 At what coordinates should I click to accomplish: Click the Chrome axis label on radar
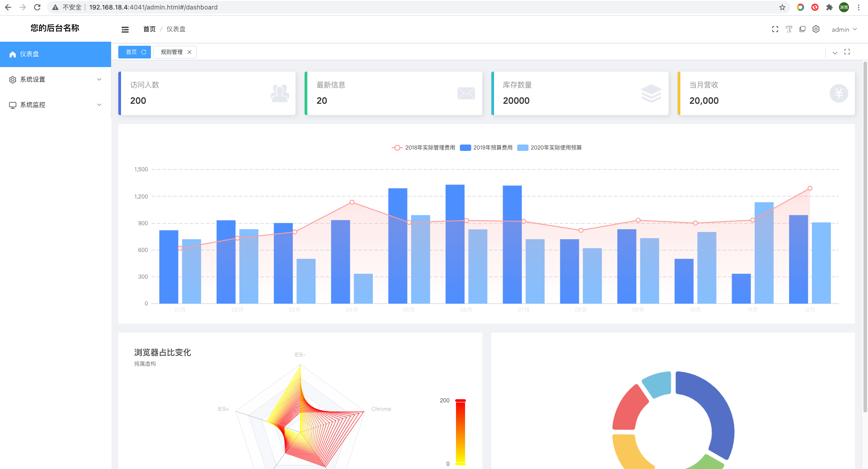click(381, 409)
